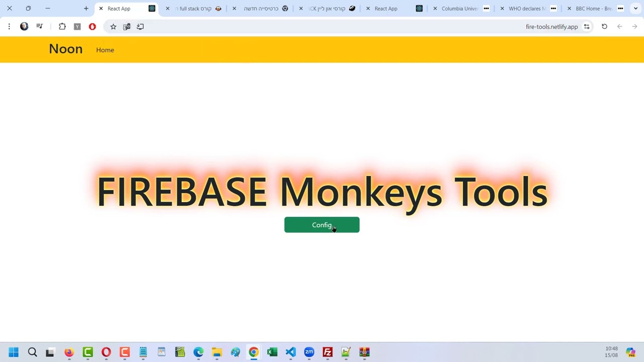This screenshot has height=362, width=644.
Task: Open tab search dropdown arrow
Action: click(635, 9)
